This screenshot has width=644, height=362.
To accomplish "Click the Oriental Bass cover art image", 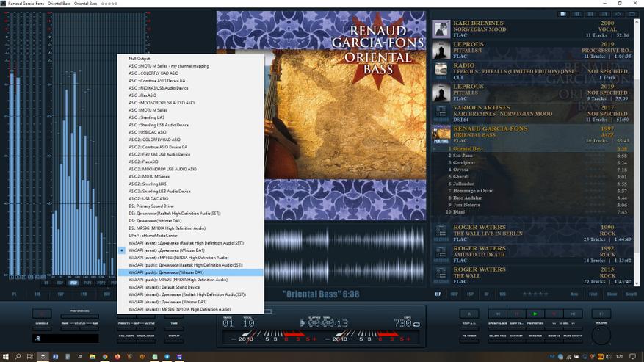I will click(x=321, y=116).
